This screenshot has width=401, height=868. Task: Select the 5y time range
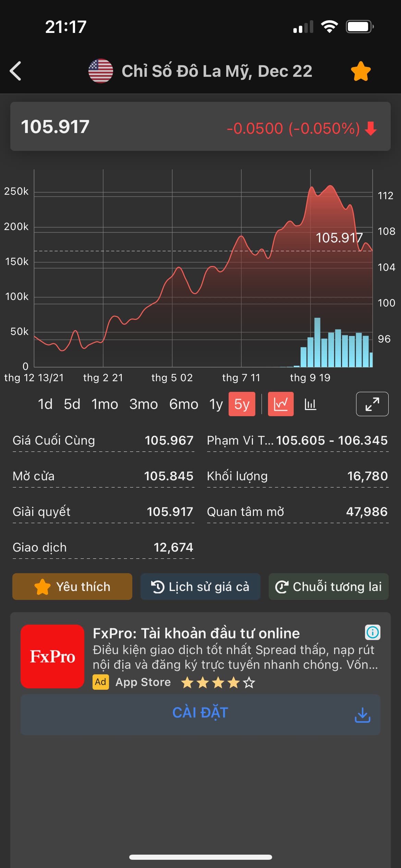point(242,404)
